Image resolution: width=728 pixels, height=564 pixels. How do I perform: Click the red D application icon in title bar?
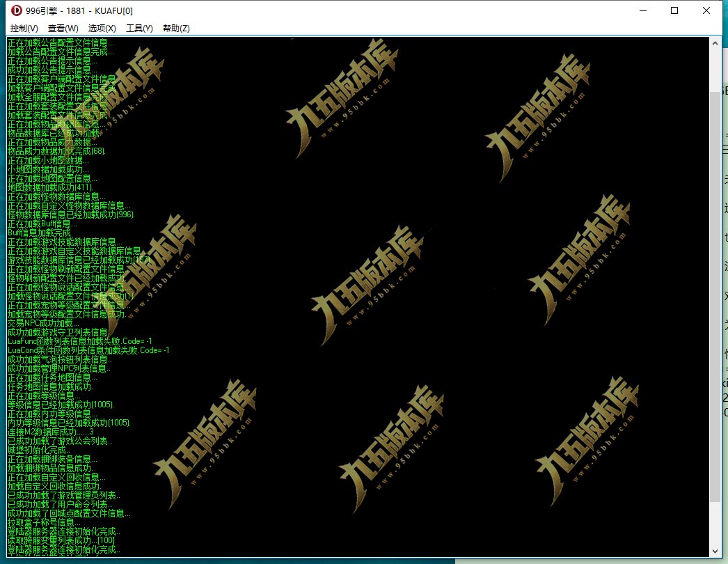point(16,10)
